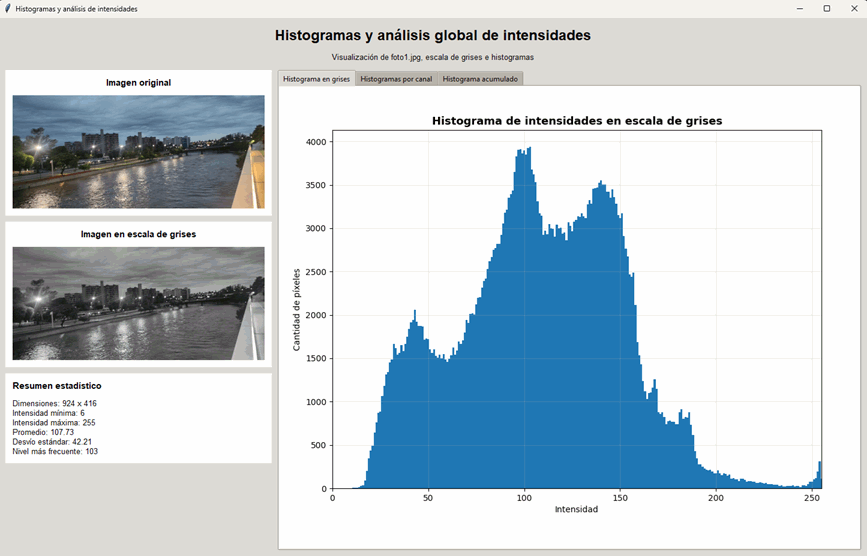The image size is (867, 556).
Task: Open the Histogramas por canal tab
Action: pos(396,79)
